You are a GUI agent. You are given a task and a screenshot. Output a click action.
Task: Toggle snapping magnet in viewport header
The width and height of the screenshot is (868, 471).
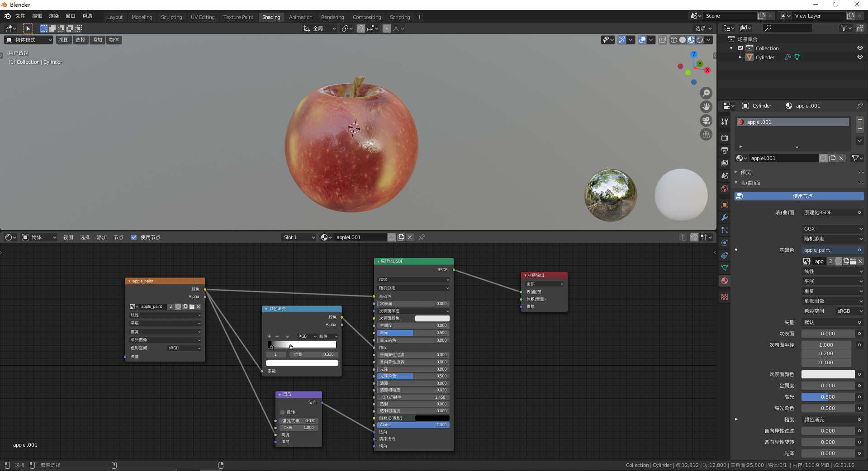click(361, 28)
